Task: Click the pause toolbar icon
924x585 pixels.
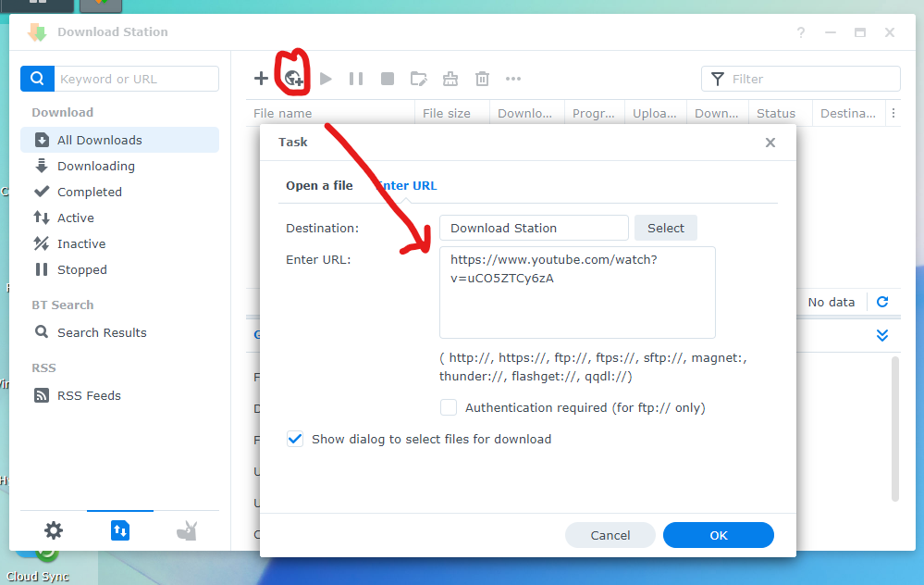Action: pos(356,79)
